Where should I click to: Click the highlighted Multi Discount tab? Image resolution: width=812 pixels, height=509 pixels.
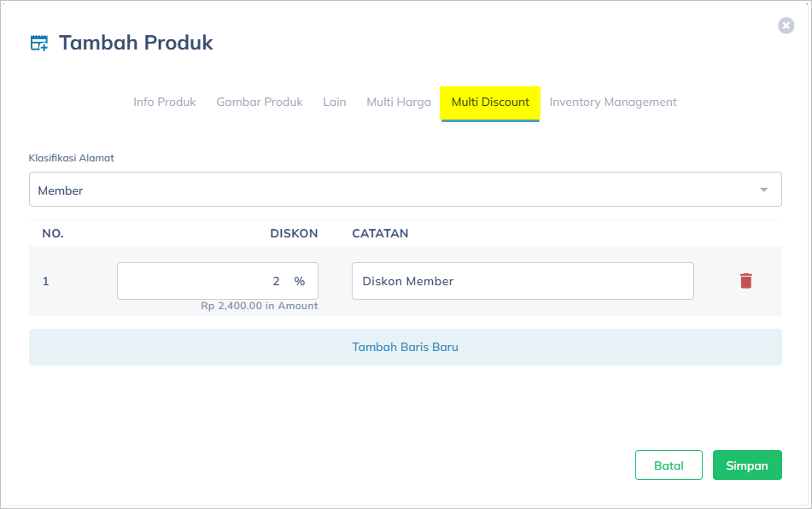coord(490,102)
